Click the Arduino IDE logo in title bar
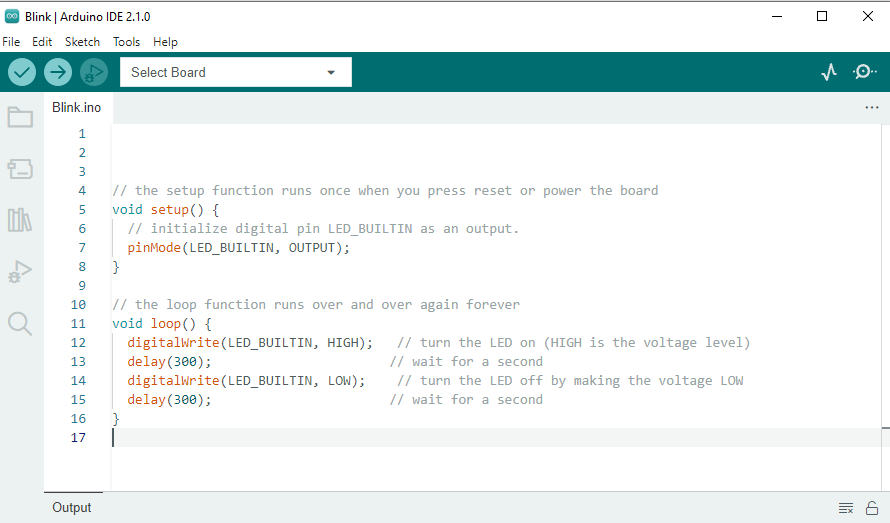 pos(11,16)
